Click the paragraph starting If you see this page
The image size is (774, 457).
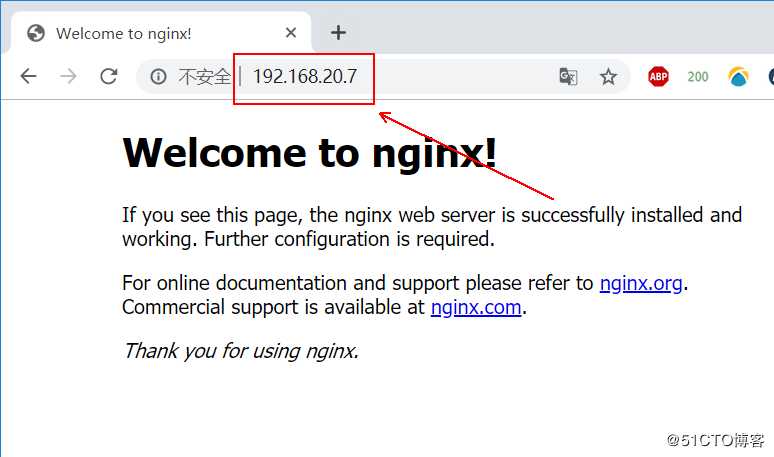[432, 227]
